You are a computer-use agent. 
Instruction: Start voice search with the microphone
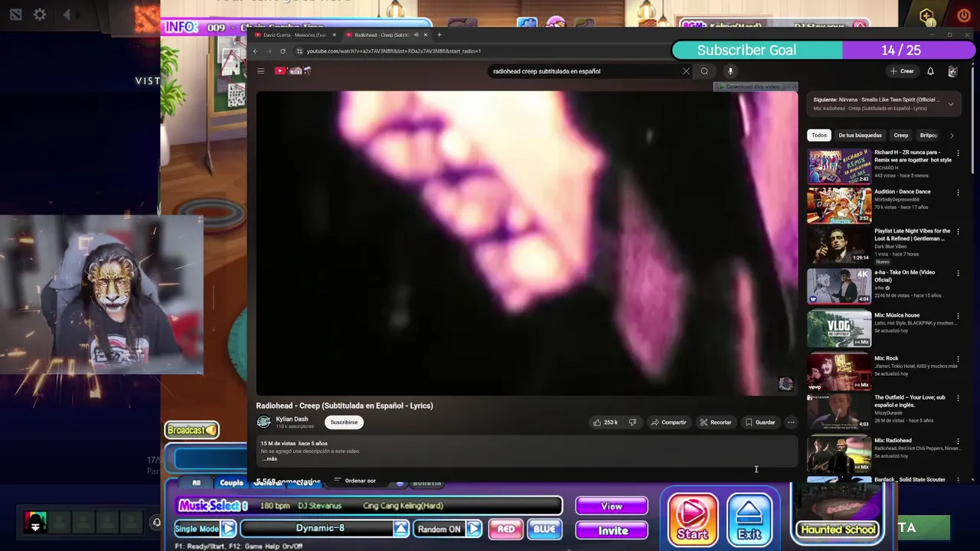(x=730, y=71)
